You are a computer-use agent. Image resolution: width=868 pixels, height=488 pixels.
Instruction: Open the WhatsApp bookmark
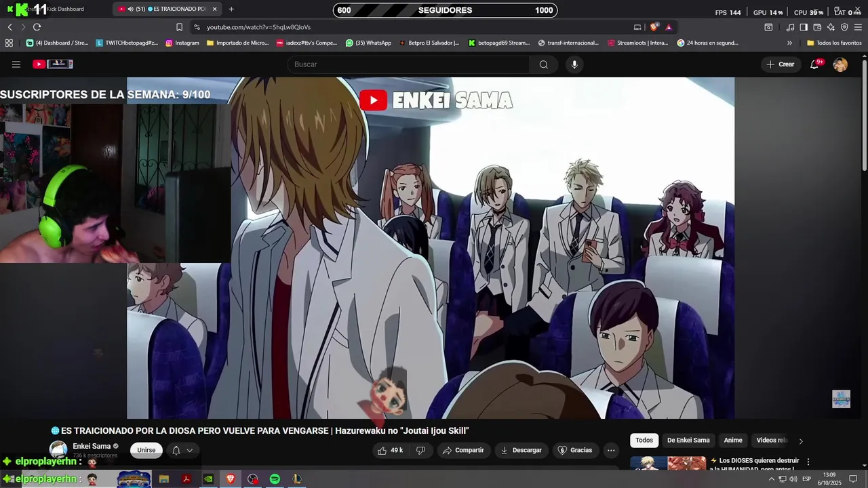[x=368, y=43]
